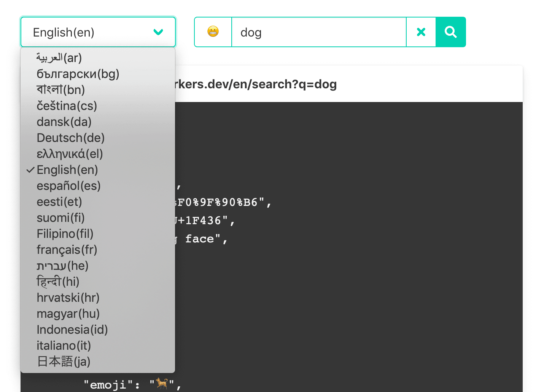Pick the checked English(en) option
Viewport: 544px width, 392px height.
67,170
